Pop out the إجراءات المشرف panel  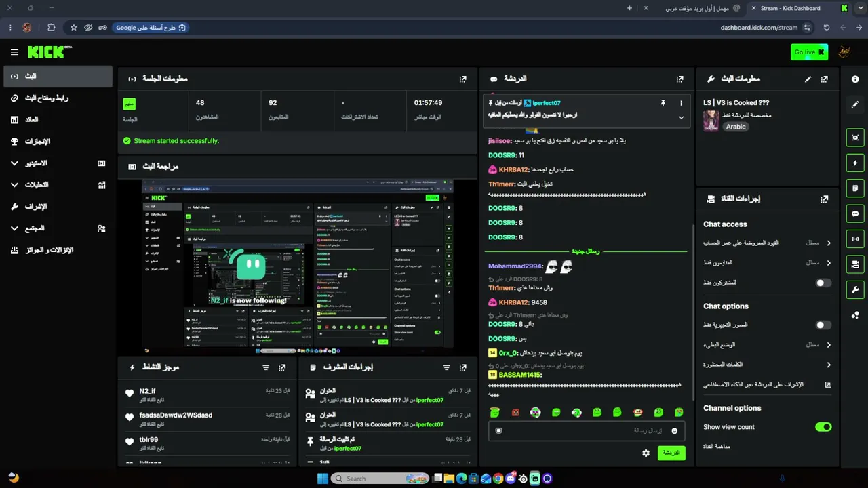(x=463, y=367)
